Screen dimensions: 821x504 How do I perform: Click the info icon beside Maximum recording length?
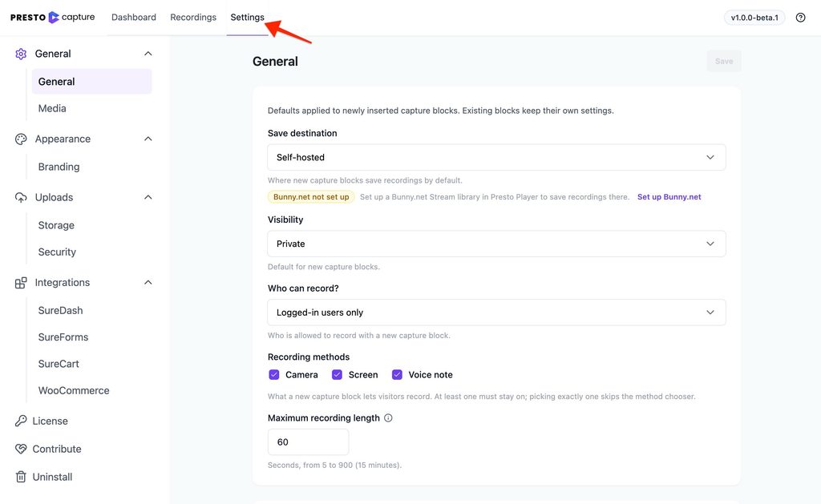click(x=388, y=417)
